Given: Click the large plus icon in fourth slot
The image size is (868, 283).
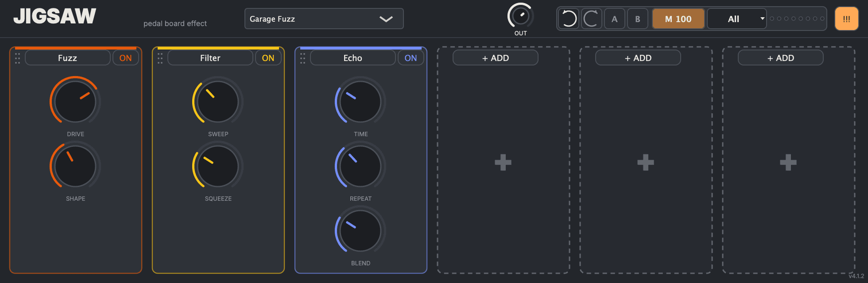Looking at the screenshot, I should (x=503, y=162).
